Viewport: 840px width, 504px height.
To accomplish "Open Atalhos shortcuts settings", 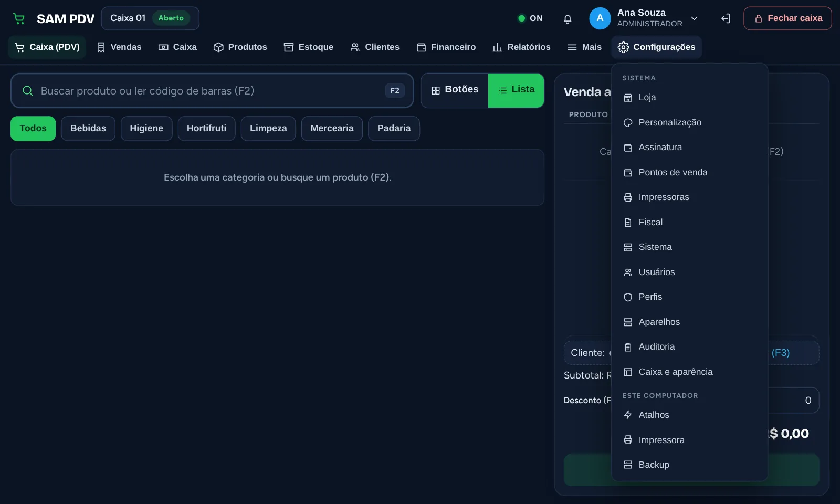I will [689, 415].
